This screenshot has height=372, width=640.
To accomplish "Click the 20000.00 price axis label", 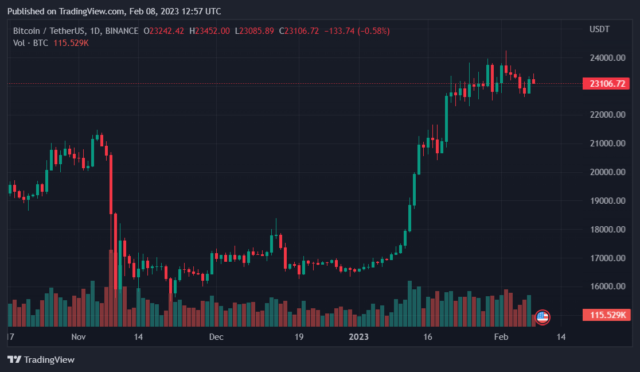I will [x=607, y=172].
